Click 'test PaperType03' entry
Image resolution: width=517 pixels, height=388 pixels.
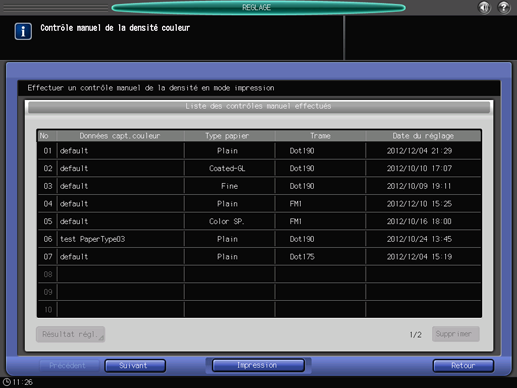pyautogui.click(x=93, y=239)
